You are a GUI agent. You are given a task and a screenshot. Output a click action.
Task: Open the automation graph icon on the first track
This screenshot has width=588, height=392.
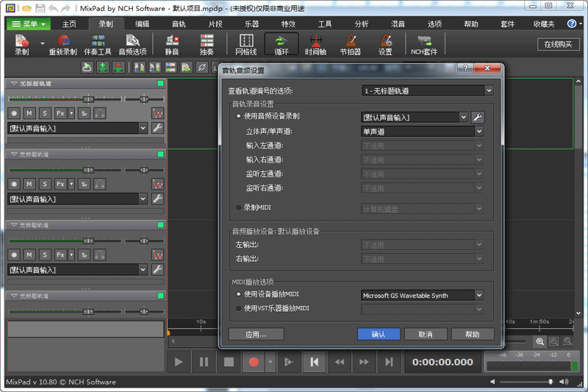[x=157, y=113]
